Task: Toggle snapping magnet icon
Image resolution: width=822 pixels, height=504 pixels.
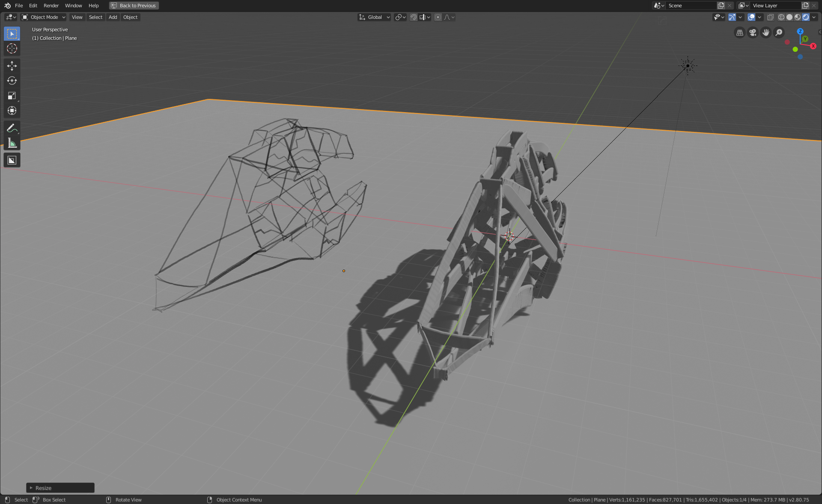Action: (x=414, y=17)
